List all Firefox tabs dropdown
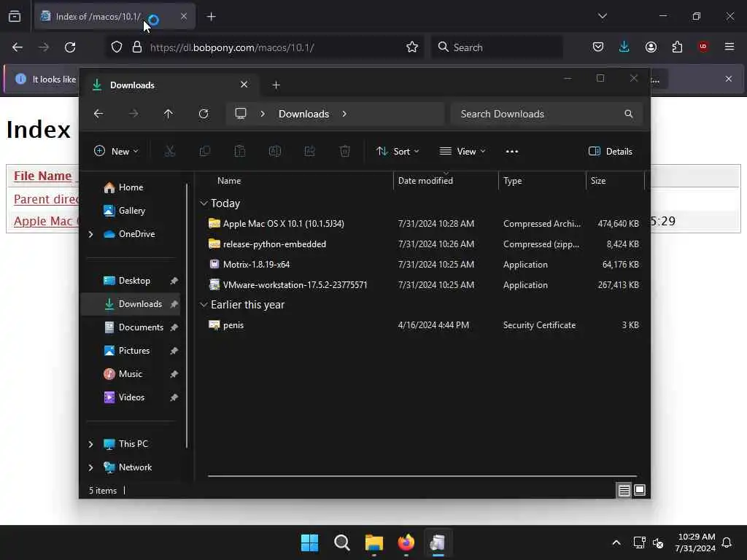The image size is (747, 560). 602,16
